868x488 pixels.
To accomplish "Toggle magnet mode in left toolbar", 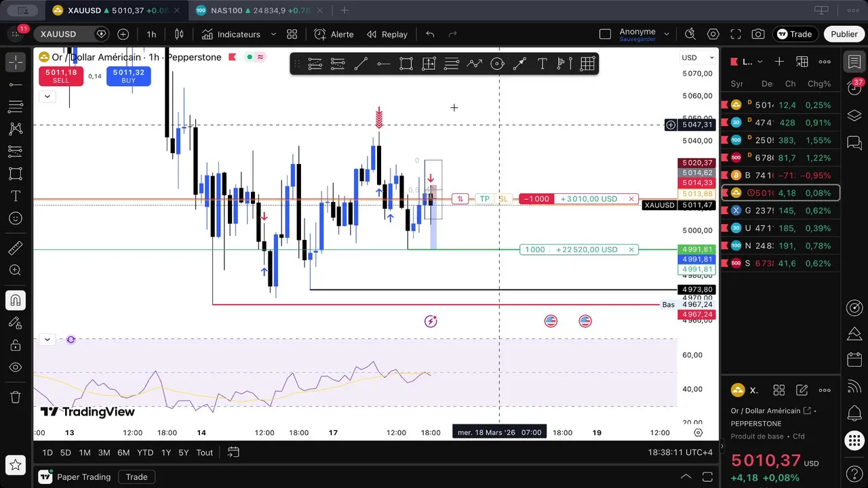I will click(15, 300).
